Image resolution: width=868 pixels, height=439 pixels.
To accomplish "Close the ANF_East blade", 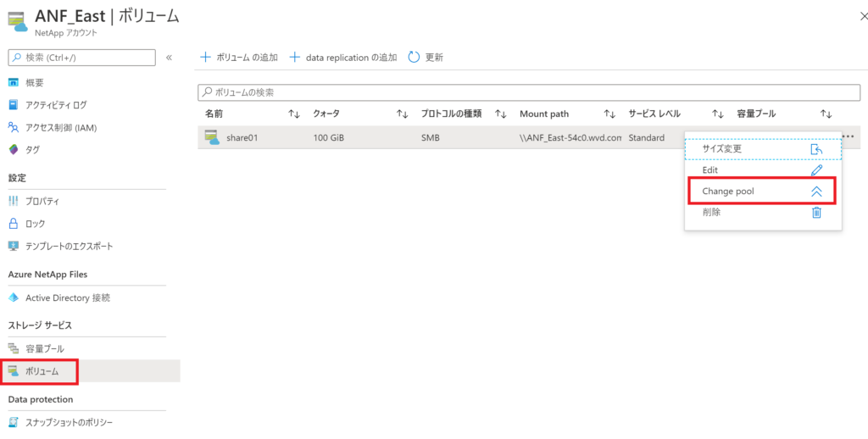I will point(864,18).
